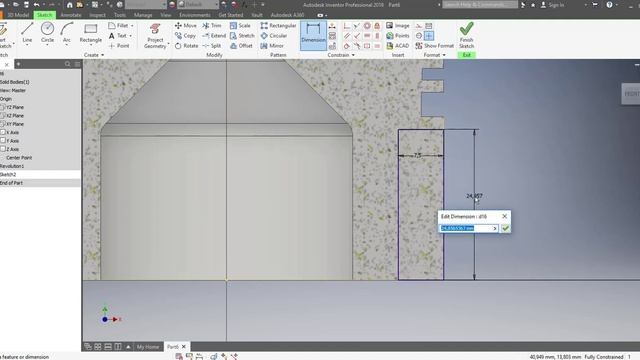The image size is (640, 360).
Task: Click the Fillet tool
Action: (118, 25)
